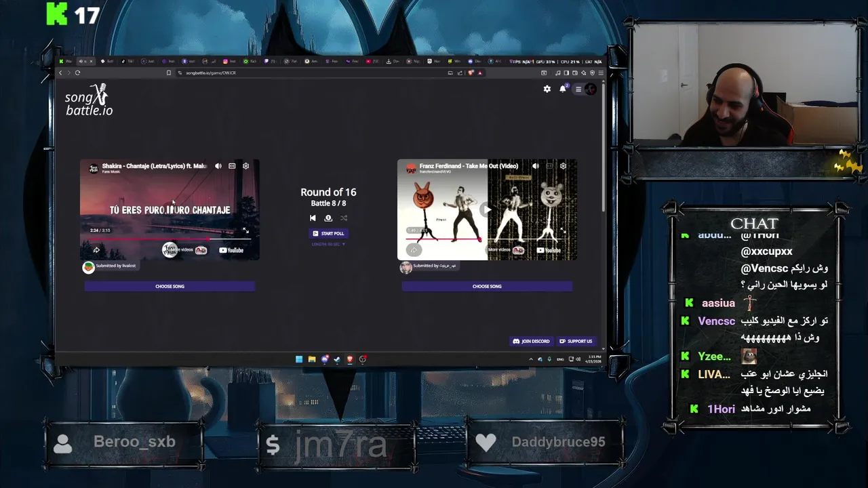
Task: Mute the Shakira video
Action: 218,165
